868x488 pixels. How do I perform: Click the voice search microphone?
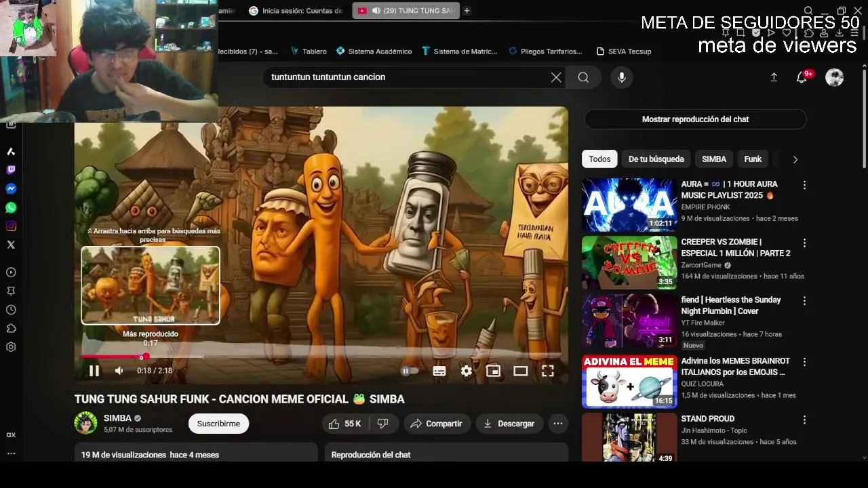pos(622,77)
